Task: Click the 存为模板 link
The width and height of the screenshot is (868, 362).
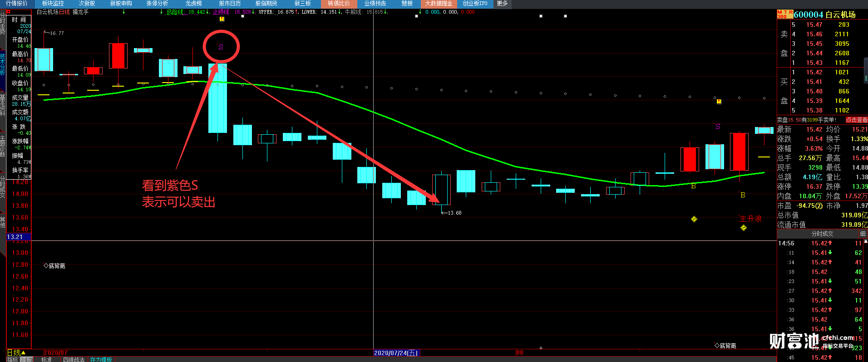Action: 101,359
